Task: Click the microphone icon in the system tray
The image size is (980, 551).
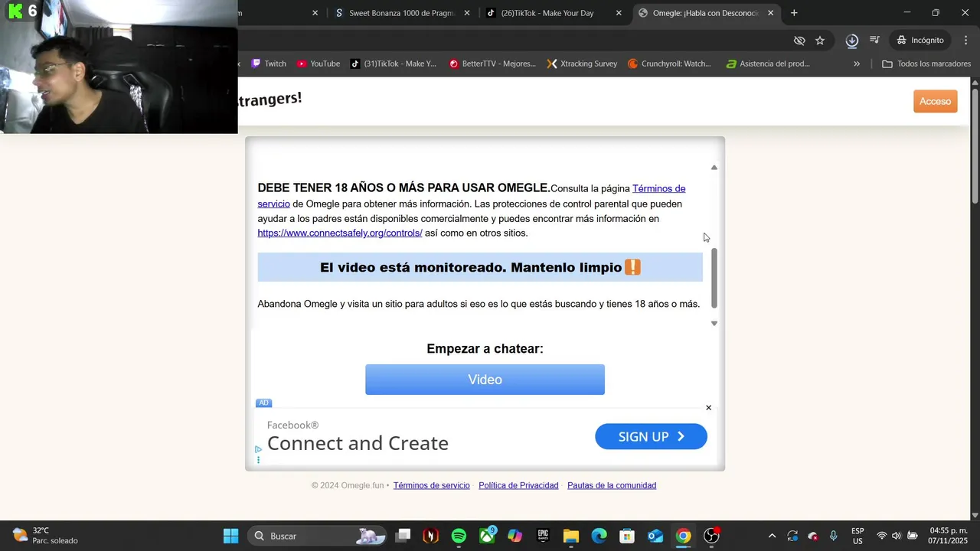Action: [x=834, y=536]
